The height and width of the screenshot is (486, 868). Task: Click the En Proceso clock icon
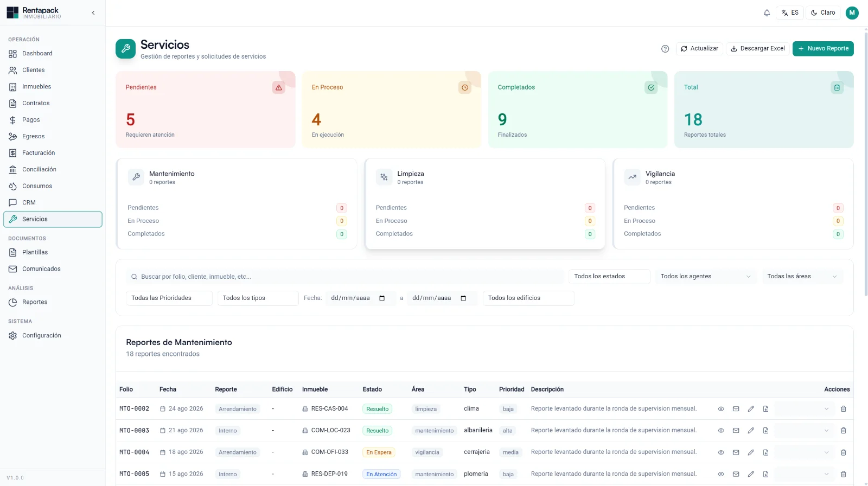[x=465, y=87]
